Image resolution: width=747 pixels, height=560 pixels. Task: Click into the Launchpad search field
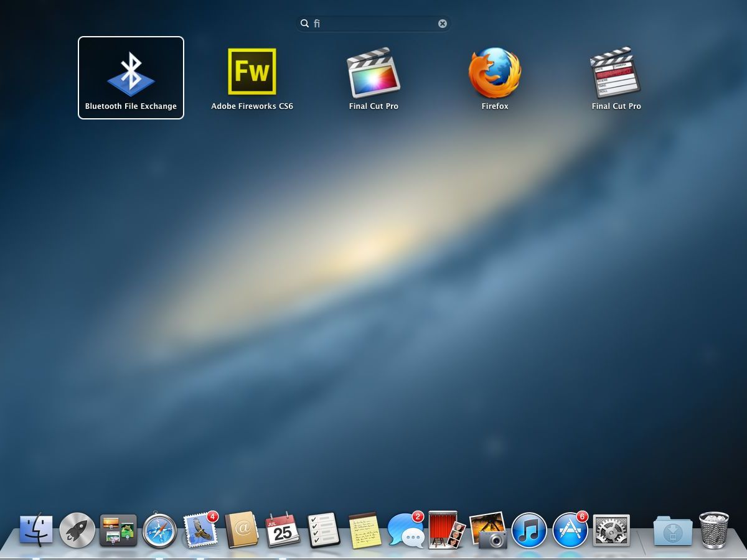point(374,24)
